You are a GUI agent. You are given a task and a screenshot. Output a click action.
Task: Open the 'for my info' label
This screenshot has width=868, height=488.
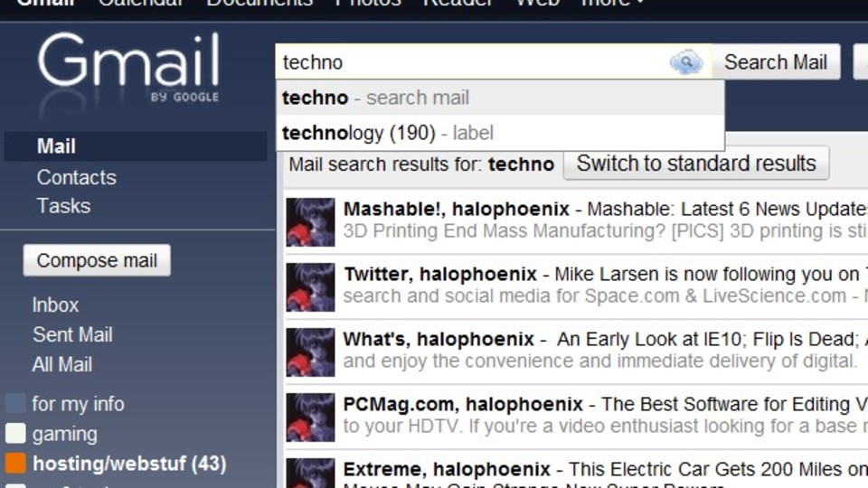pyautogui.click(x=78, y=404)
